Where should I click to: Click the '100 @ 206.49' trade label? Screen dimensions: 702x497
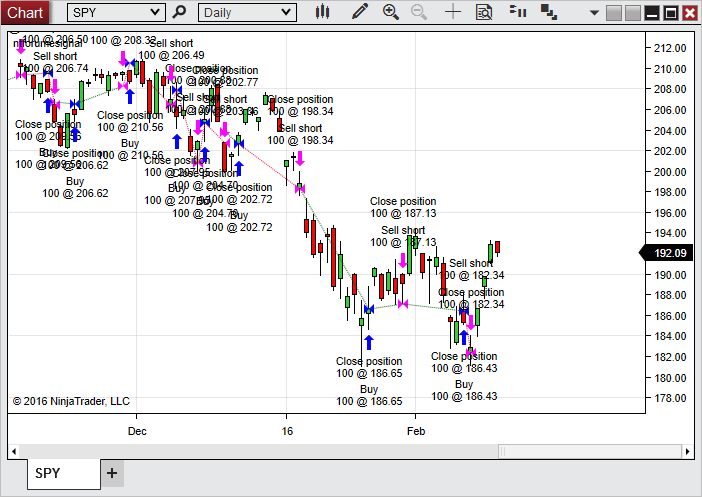[171, 55]
